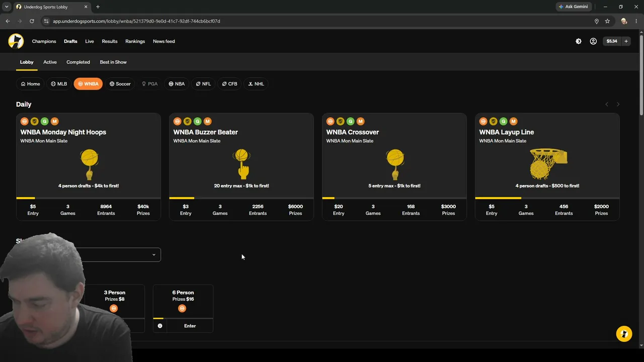The width and height of the screenshot is (644, 362).
Task: Click the $5.34 account balance
Action: (x=612, y=41)
